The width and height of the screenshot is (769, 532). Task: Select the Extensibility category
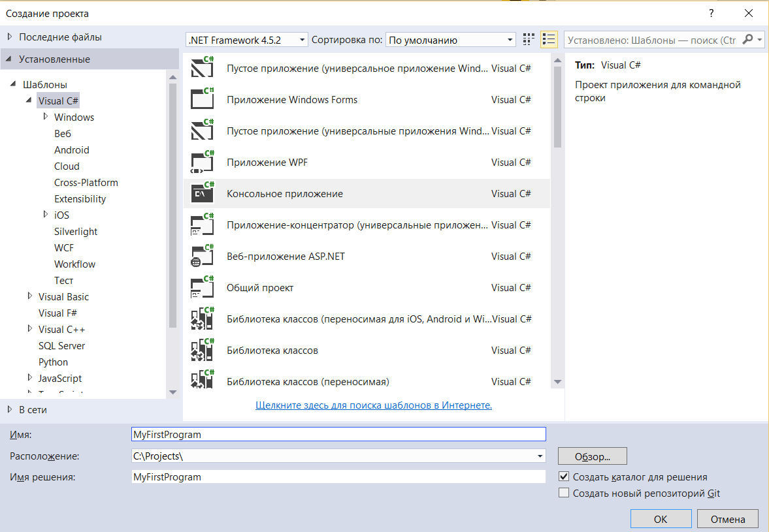point(80,199)
